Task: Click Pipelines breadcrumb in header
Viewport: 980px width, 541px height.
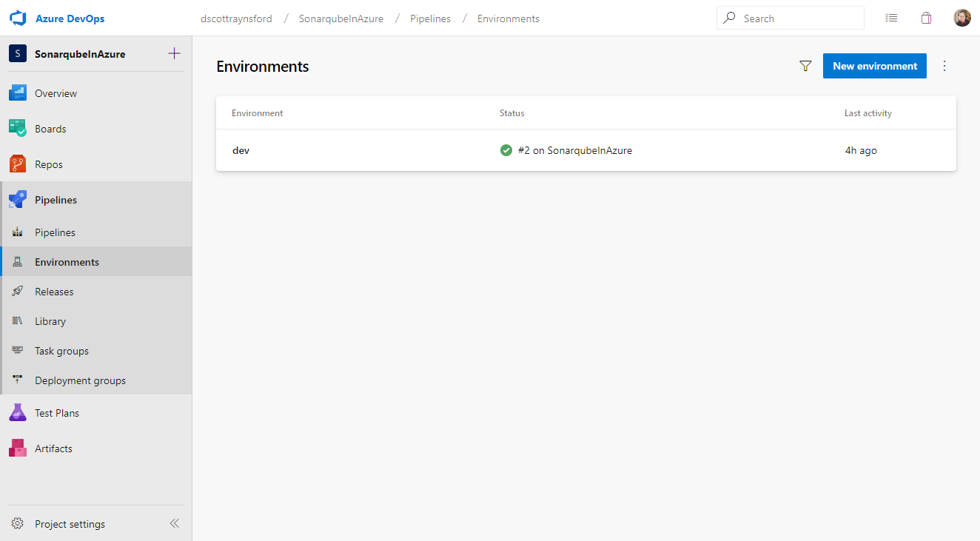Action: [x=430, y=19]
